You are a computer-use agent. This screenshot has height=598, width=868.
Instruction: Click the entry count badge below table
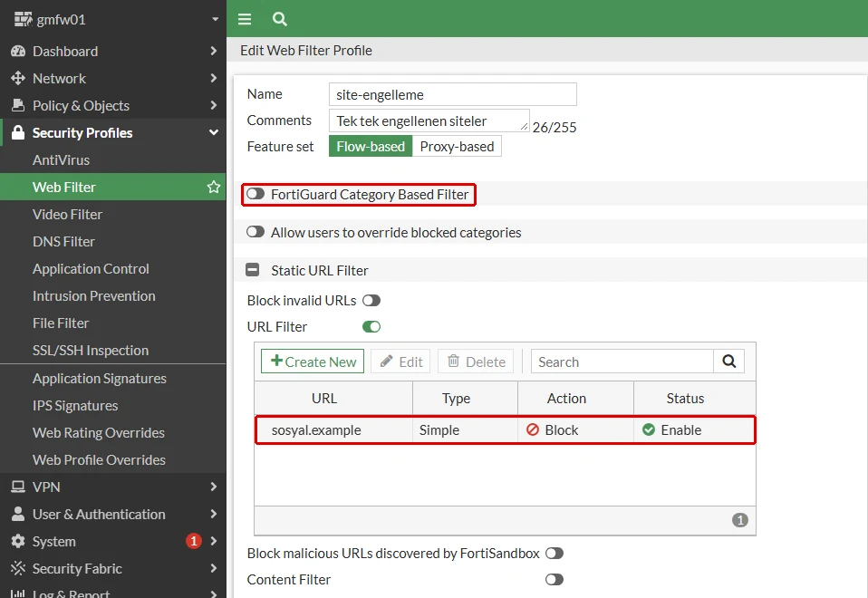739,520
